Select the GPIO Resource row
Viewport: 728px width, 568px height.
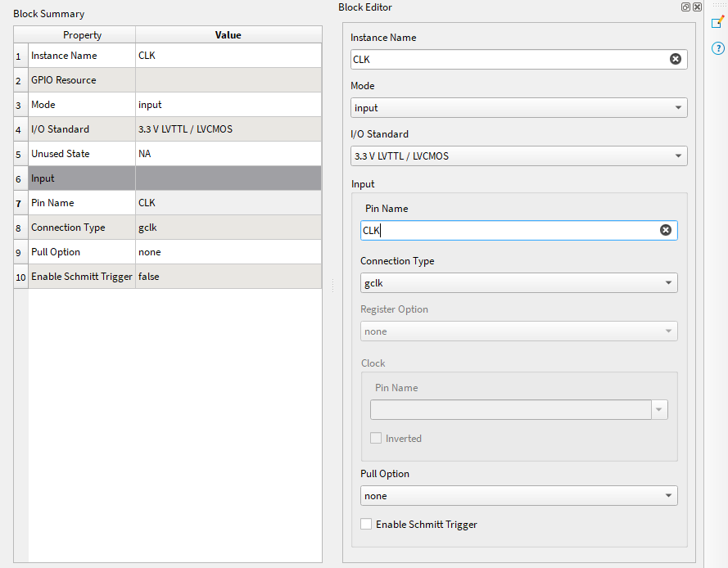click(x=82, y=80)
